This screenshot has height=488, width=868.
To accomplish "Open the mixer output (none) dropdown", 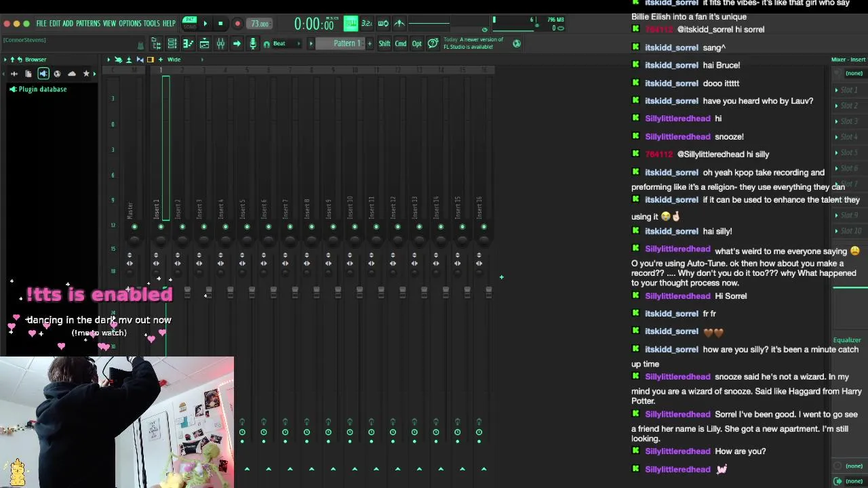I will coord(853,481).
